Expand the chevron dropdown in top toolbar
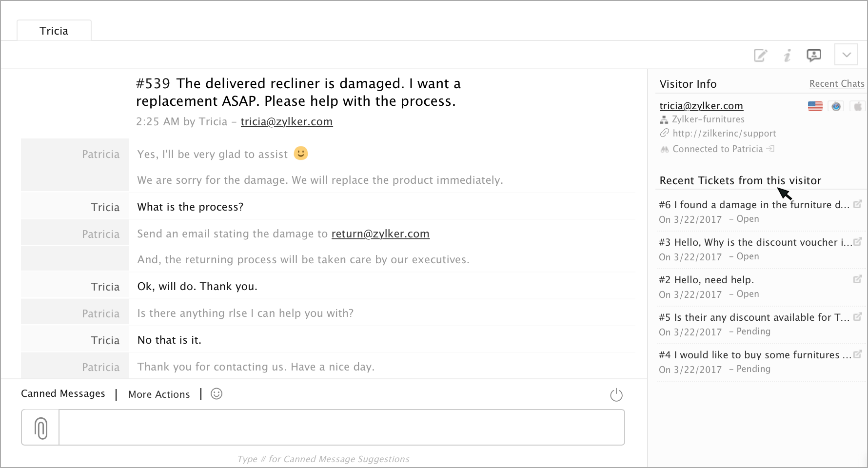 point(846,55)
